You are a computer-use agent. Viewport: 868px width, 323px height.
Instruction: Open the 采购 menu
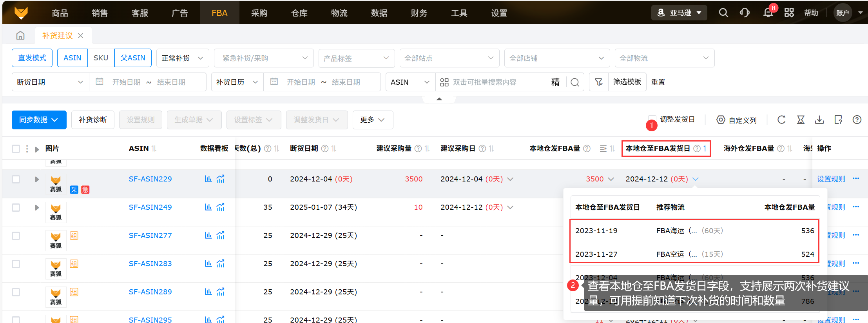tap(259, 13)
